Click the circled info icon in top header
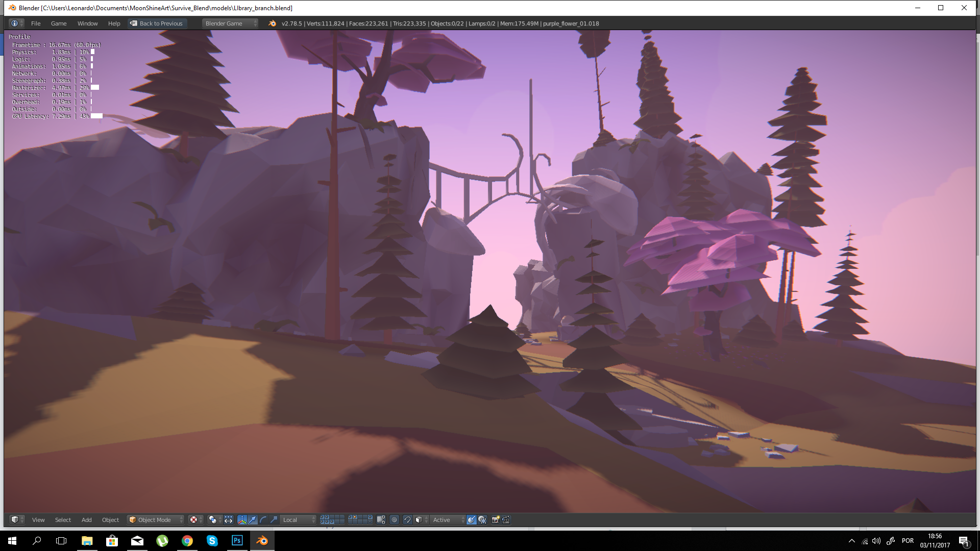980x551 pixels. (x=15, y=23)
